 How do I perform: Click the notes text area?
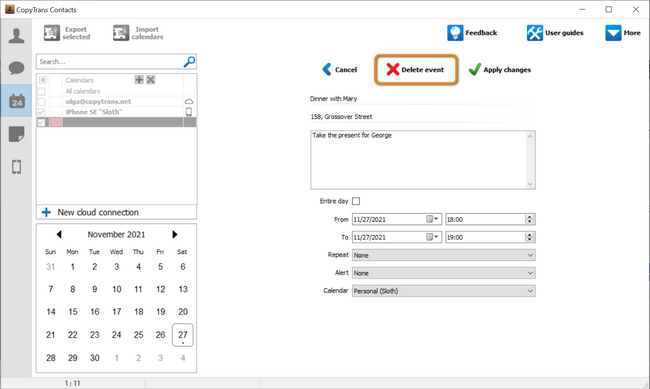pos(418,160)
